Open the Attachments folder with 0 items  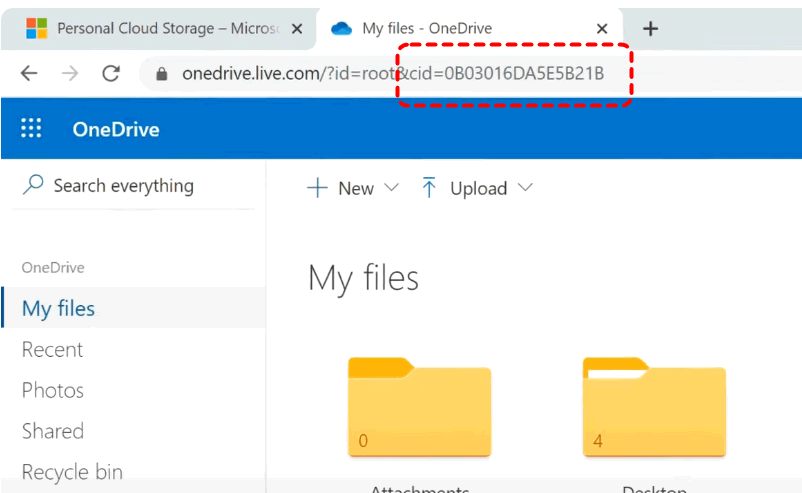[419, 407]
